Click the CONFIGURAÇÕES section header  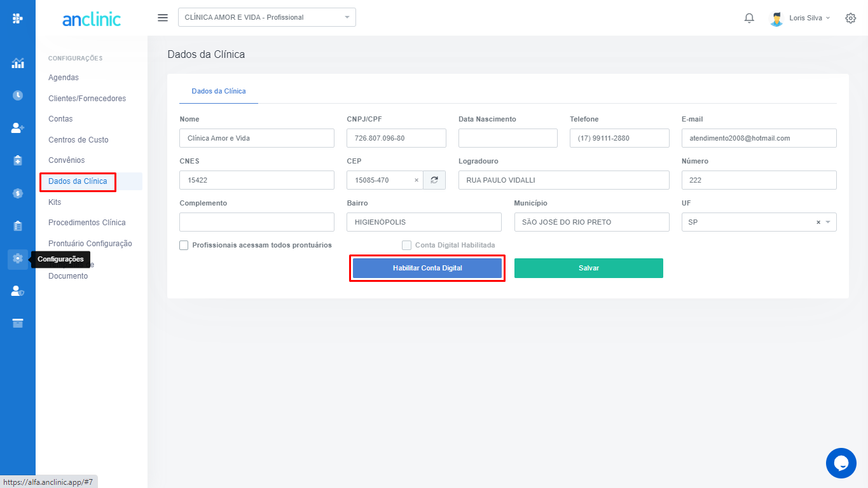click(x=75, y=59)
